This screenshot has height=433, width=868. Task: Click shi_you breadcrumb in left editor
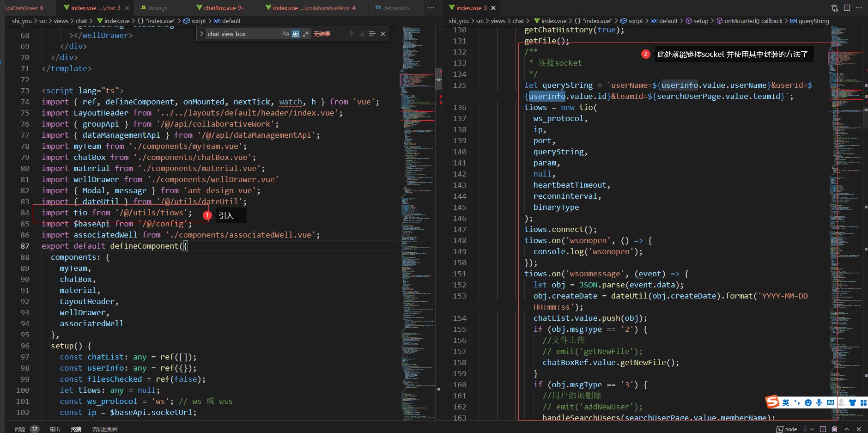tap(22, 21)
